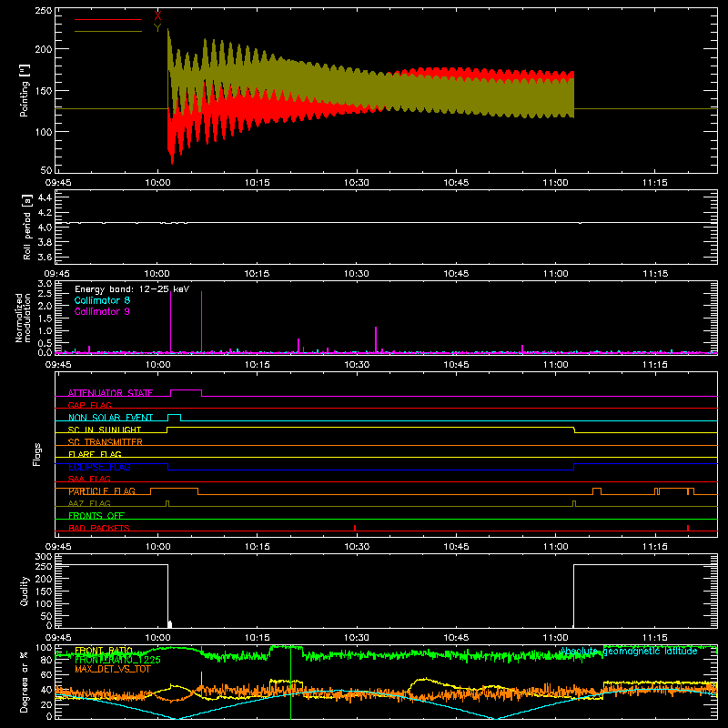Click 10:45 time label under modulation plot
The height and width of the screenshot is (728, 728).
click(457, 365)
